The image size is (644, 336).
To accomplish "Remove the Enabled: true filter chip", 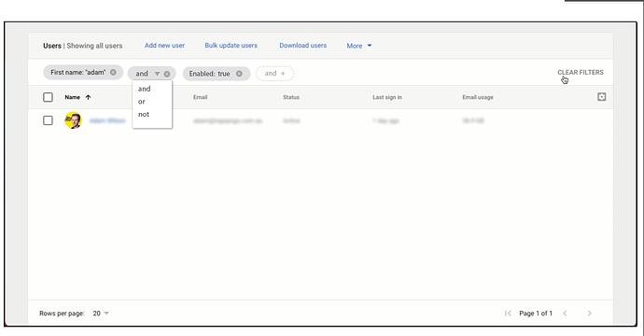I will (239, 74).
